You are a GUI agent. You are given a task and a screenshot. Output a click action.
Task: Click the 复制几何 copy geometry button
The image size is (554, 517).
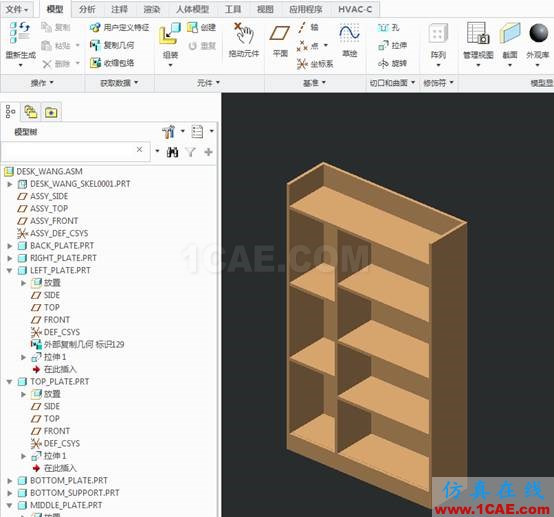pyautogui.click(x=112, y=45)
